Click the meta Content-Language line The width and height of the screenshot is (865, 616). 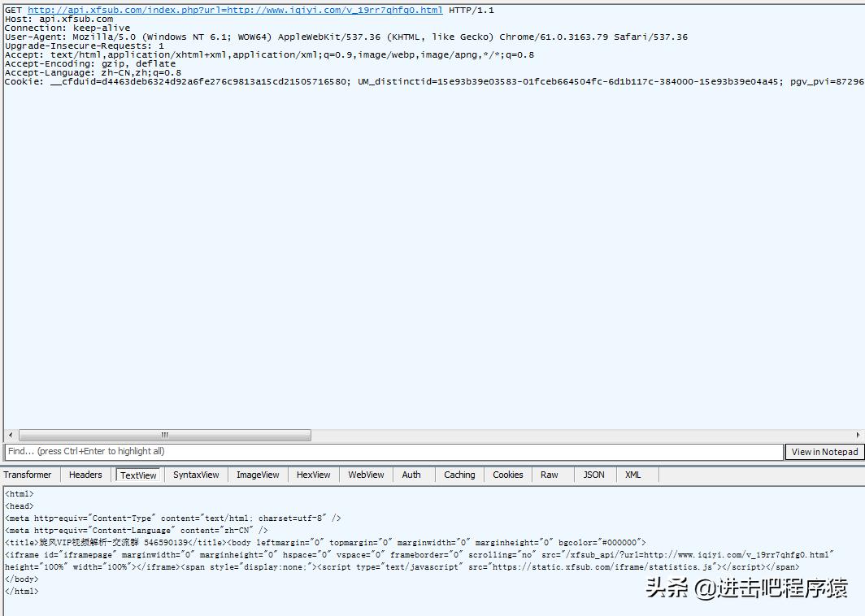[137, 530]
